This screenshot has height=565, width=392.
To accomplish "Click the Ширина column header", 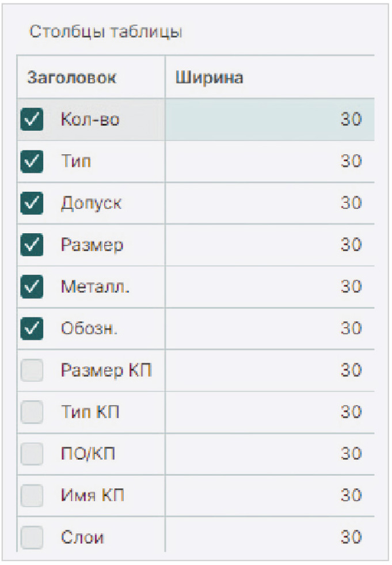I will (210, 78).
